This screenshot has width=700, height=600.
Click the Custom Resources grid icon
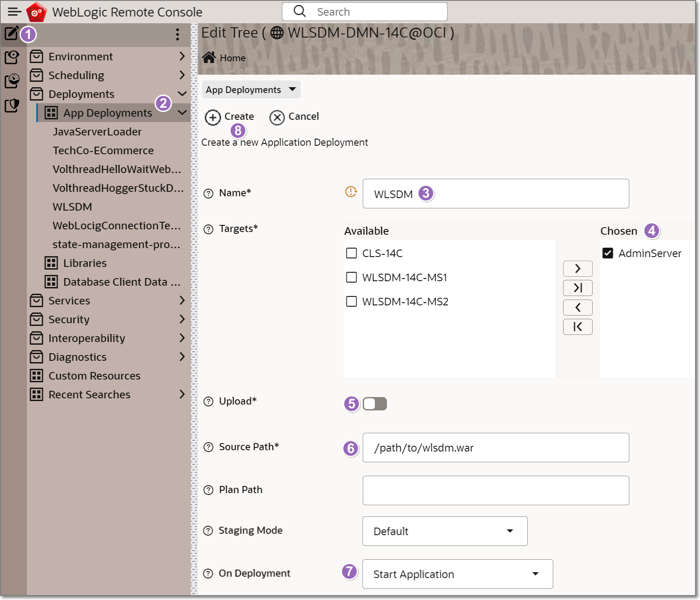point(36,376)
